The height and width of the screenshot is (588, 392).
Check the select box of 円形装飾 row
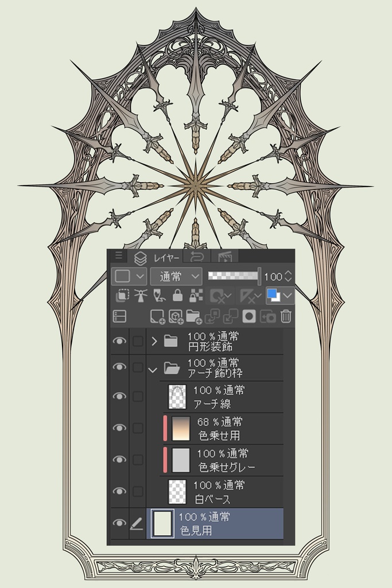138,341
